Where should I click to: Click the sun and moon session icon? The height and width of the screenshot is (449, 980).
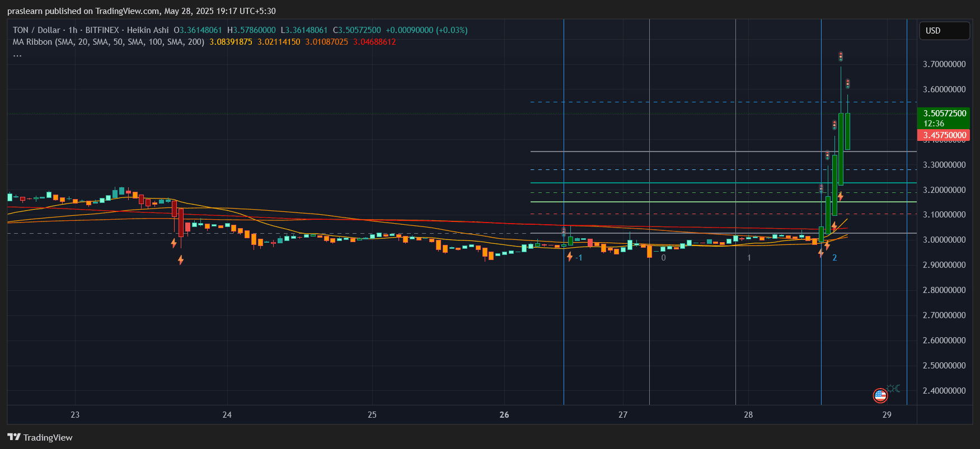pos(893,388)
